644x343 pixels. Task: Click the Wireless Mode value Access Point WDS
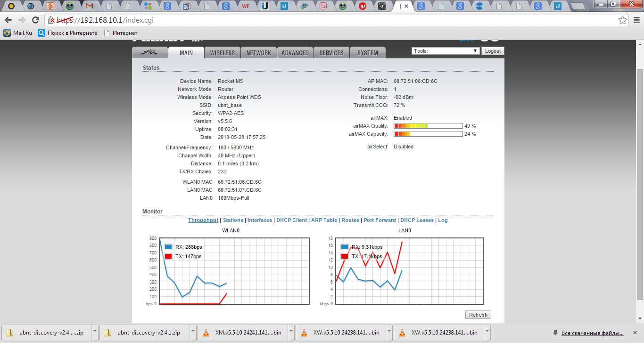(239, 97)
